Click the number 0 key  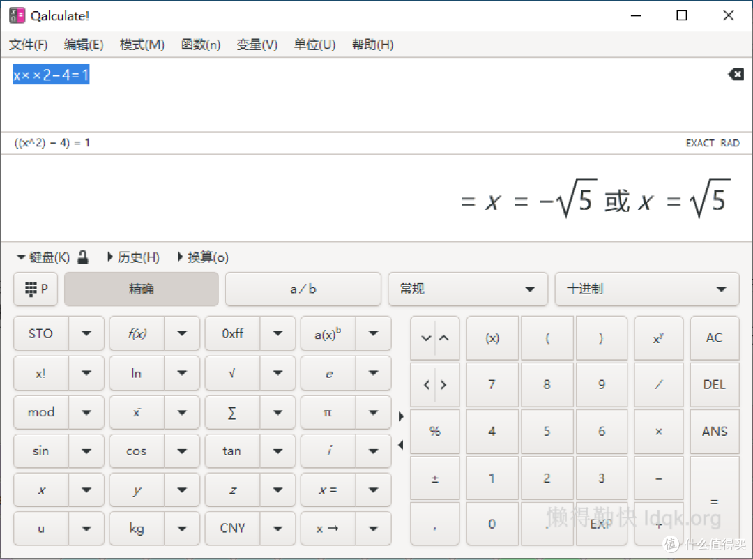[x=492, y=524]
